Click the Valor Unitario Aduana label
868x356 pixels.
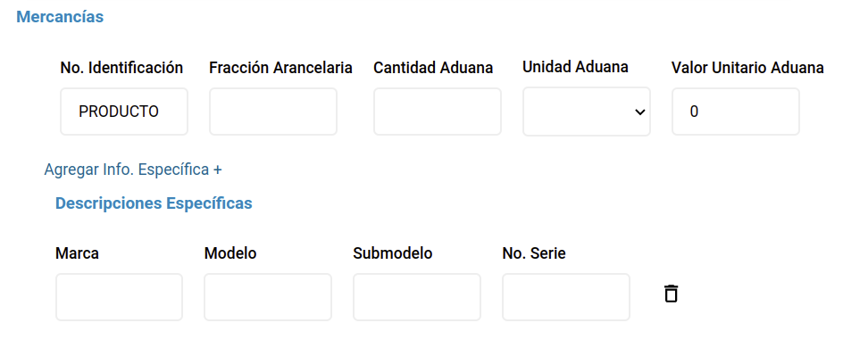(747, 68)
